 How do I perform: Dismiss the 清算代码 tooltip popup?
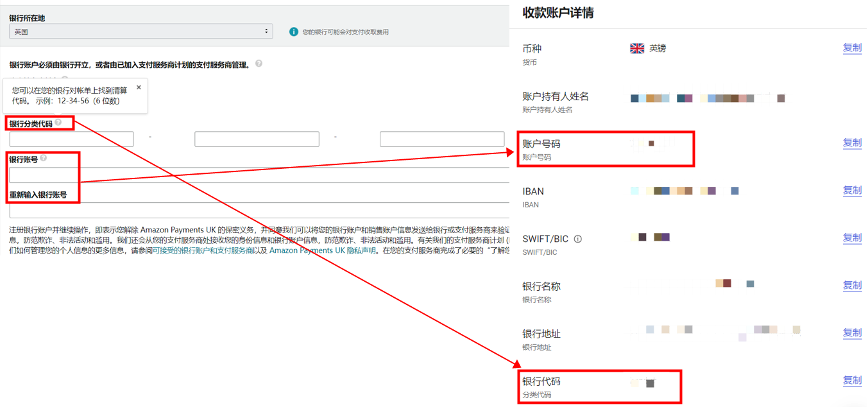pos(139,87)
